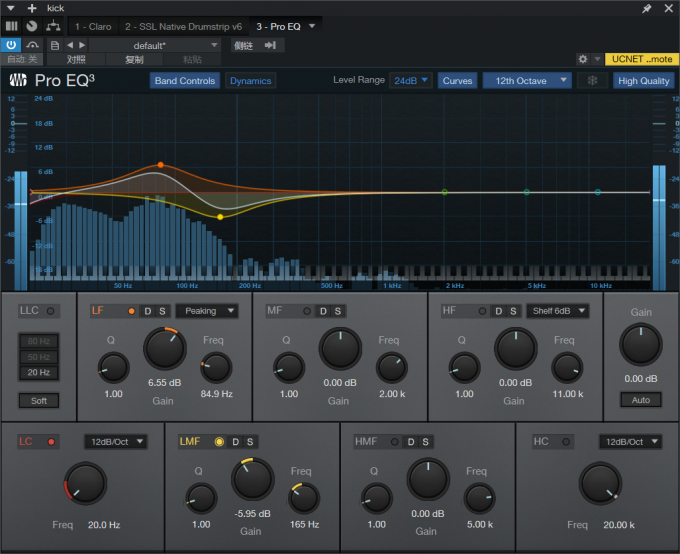
Task: Click the MF band D dynamics icon
Action: coord(323,311)
